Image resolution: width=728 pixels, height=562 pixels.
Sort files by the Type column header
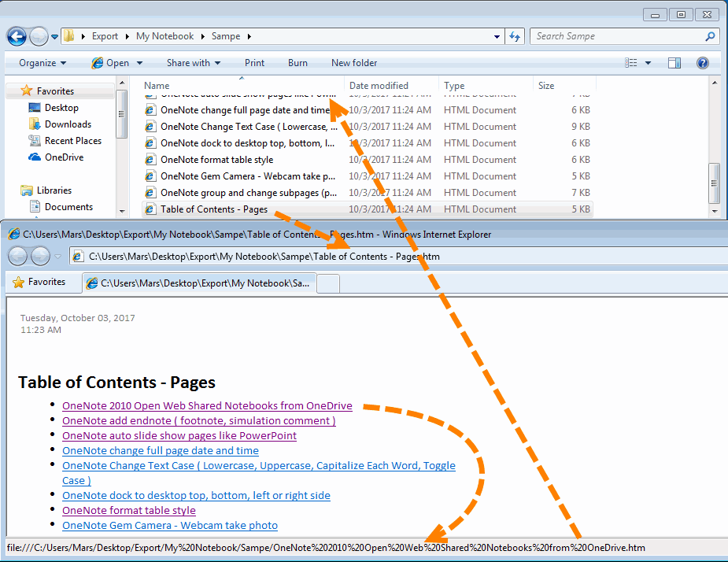click(x=454, y=86)
